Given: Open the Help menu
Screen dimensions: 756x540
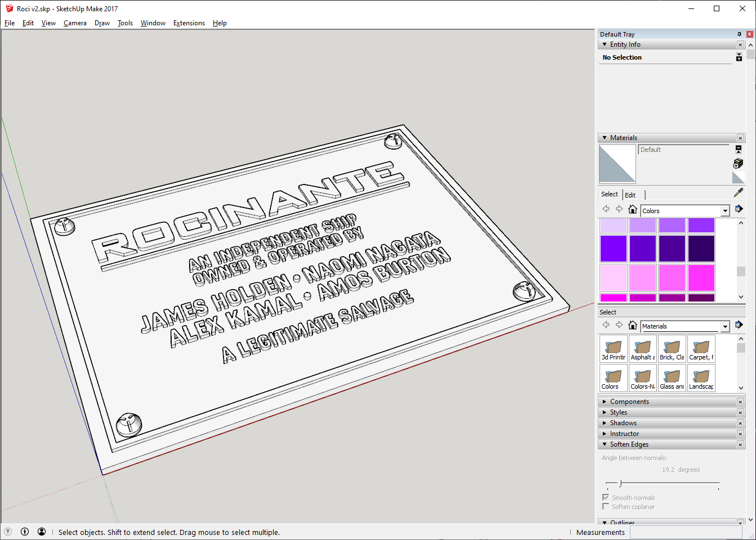Looking at the screenshot, I should [220, 23].
